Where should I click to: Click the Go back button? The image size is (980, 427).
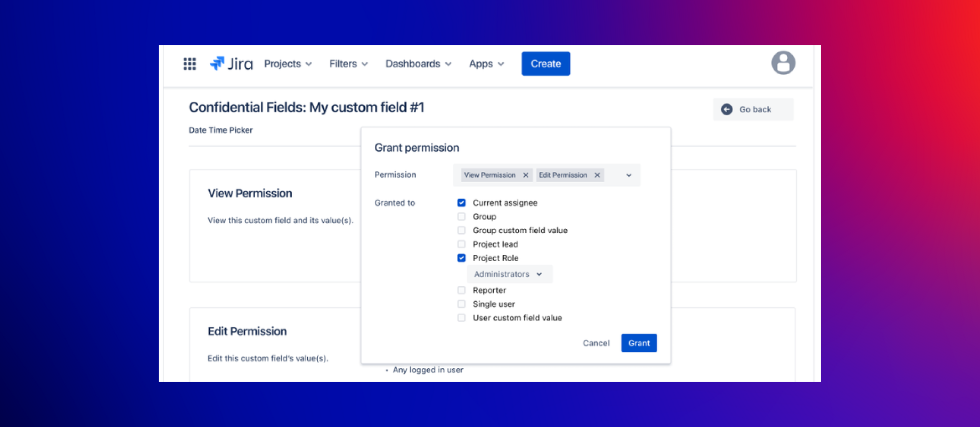pos(754,109)
